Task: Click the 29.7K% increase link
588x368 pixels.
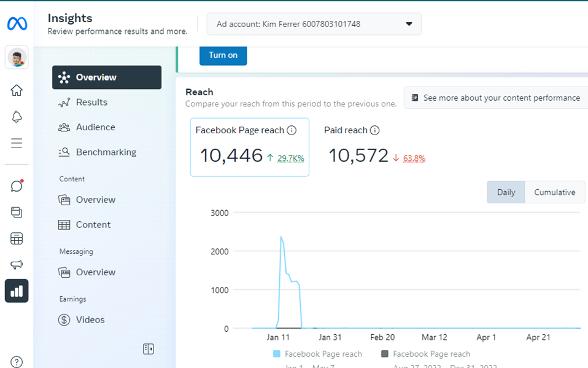Action: tap(291, 159)
